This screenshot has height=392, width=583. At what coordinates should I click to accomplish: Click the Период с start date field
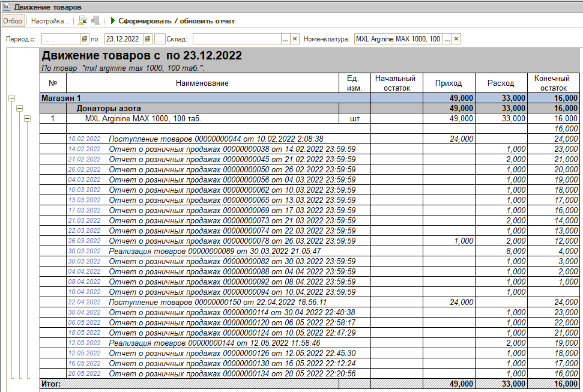click(60, 39)
